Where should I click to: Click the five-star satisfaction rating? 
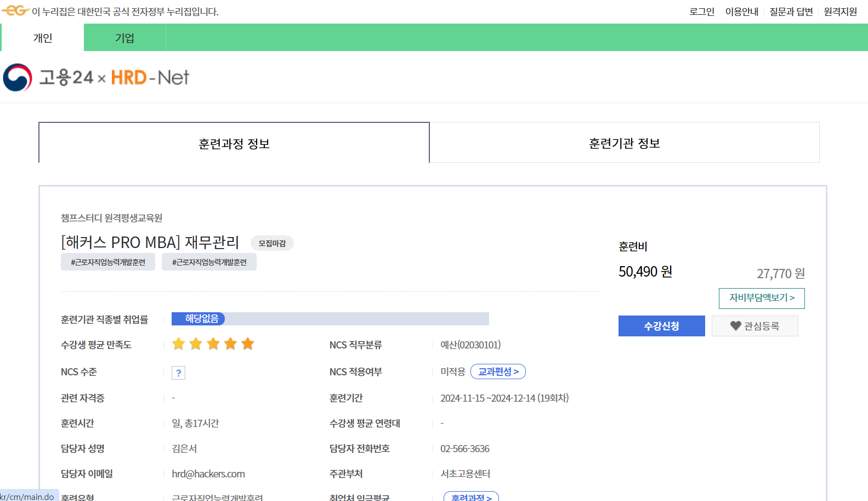213,344
